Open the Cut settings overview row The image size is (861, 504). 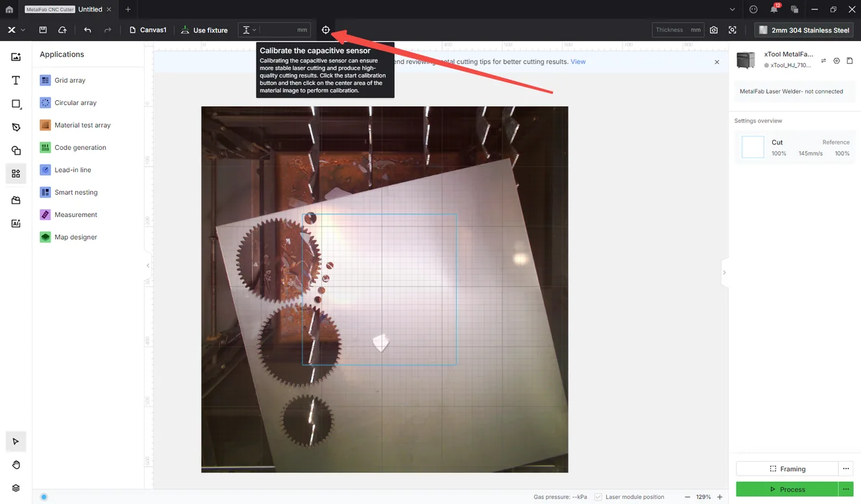click(x=795, y=147)
